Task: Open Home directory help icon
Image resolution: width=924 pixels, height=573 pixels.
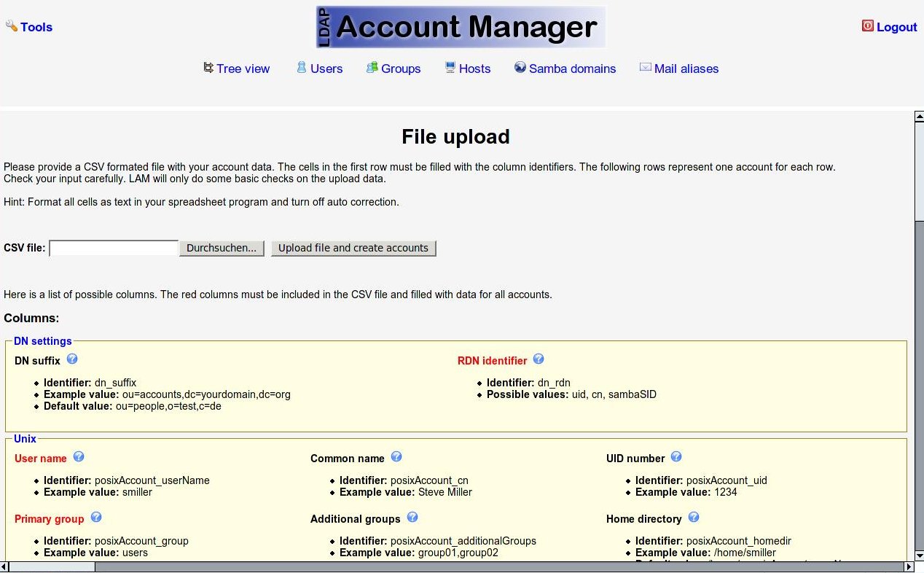Action: pyautogui.click(x=694, y=518)
